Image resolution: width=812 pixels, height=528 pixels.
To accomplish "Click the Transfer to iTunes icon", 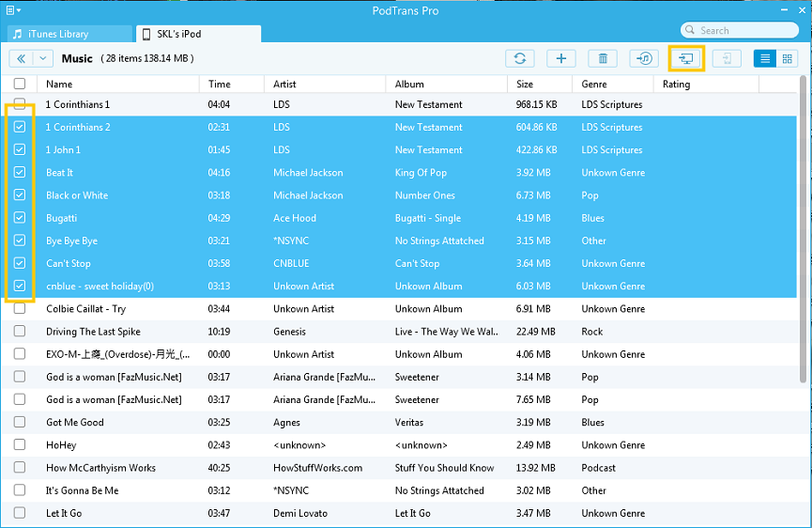I will (644, 58).
